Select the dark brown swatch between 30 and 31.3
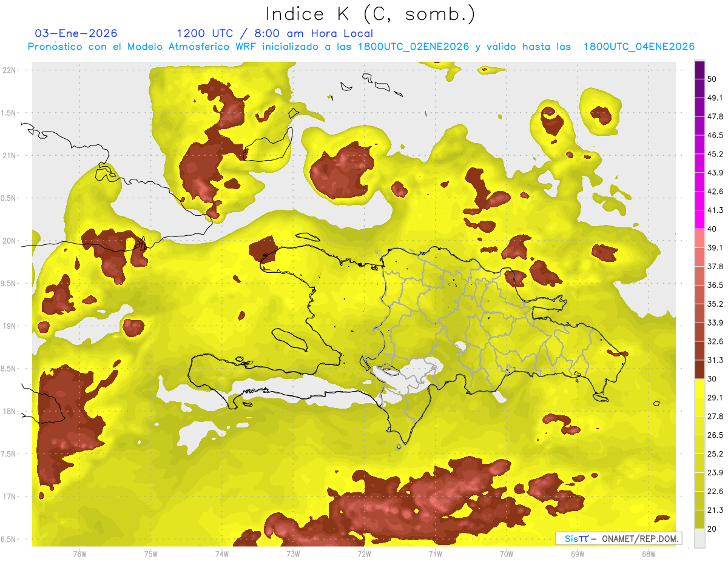The width and height of the screenshot is (728, 562). (x=699, y=369)
